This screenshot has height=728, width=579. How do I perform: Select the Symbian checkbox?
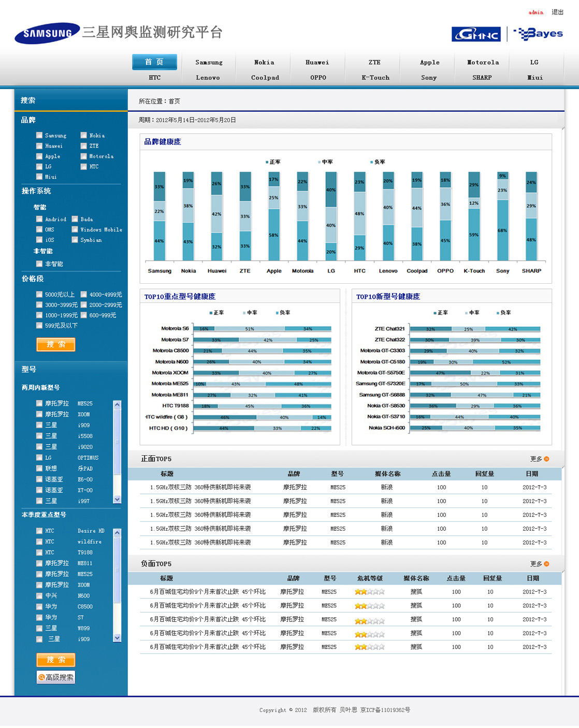pyautogui.click(x=75, y=240)
